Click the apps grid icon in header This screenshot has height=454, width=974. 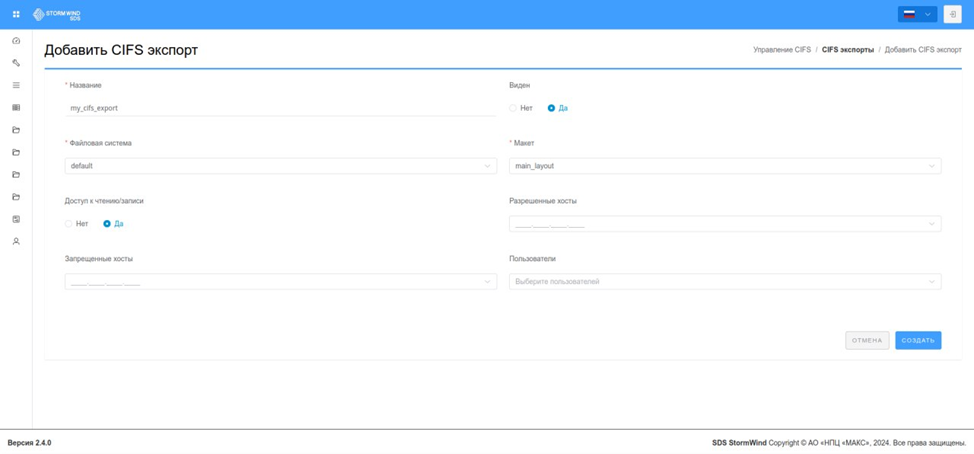[x=16, y=14]
